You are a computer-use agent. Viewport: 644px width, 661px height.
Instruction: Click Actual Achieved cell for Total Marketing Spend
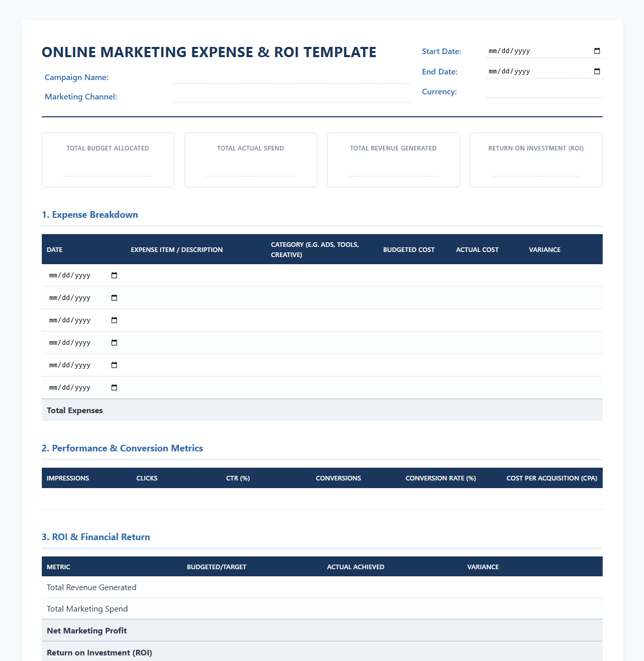(392, 608)
